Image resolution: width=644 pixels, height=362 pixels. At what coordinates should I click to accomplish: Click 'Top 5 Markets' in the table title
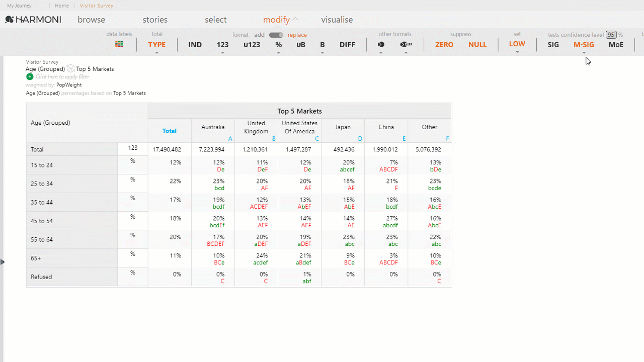coord(95,69)
